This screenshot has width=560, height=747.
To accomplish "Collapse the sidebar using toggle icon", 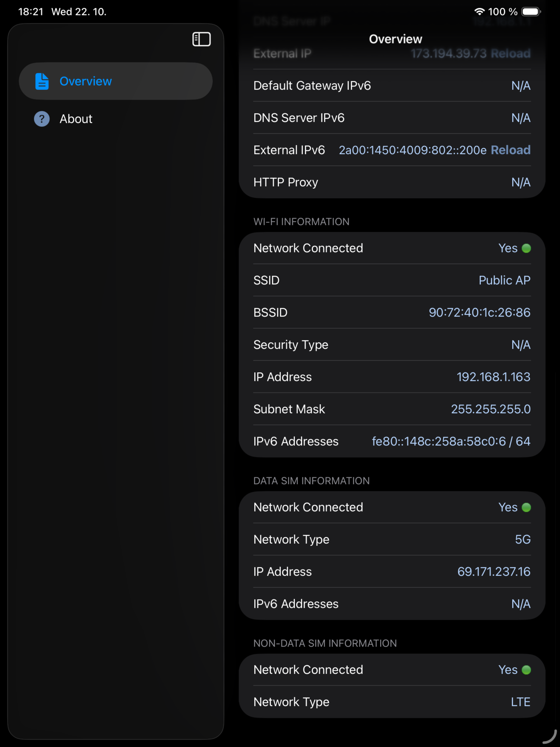I will [202, 39].
